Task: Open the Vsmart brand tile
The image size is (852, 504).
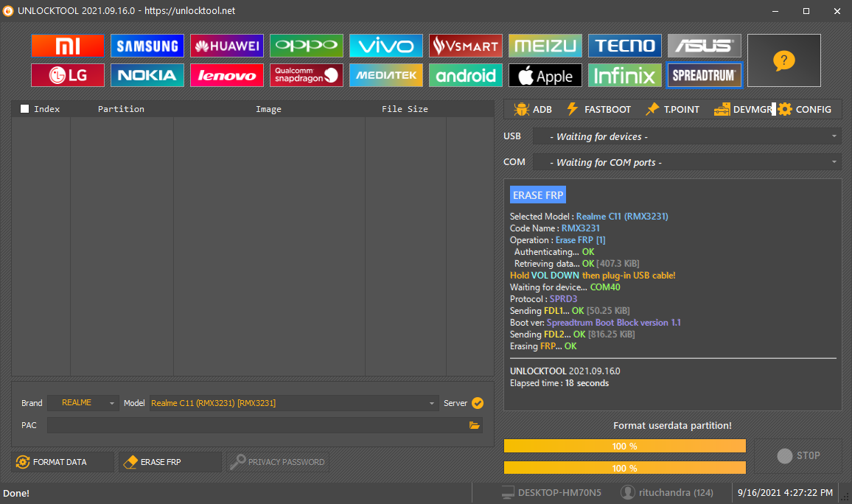Action: coord(466,46)
